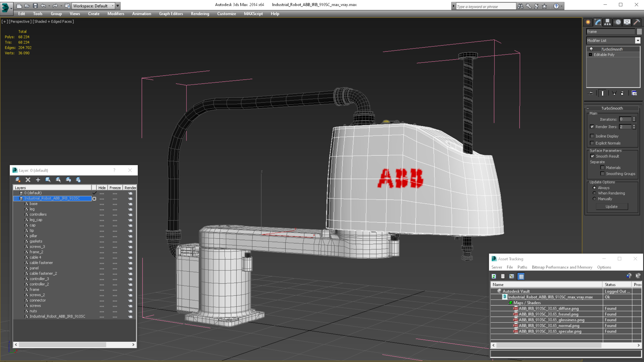Toggle Smooth Result checkbox
This screenshot has height=362, width=644.
tap(592, 156)
